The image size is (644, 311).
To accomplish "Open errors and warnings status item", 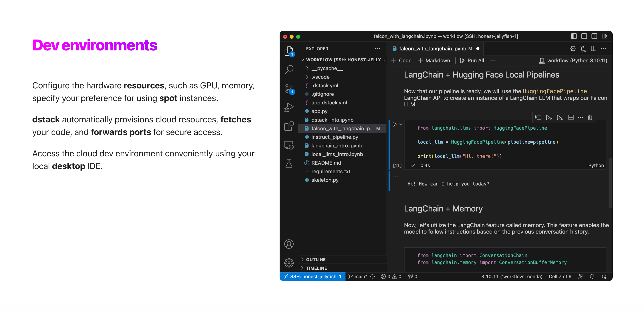I will pyautogui.click(x=391, y=277).
